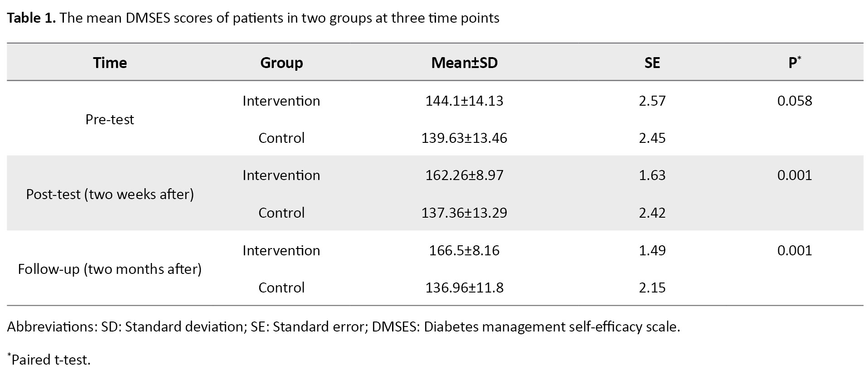
Task: Select the value 139.63±13.46
Action: 464,138
